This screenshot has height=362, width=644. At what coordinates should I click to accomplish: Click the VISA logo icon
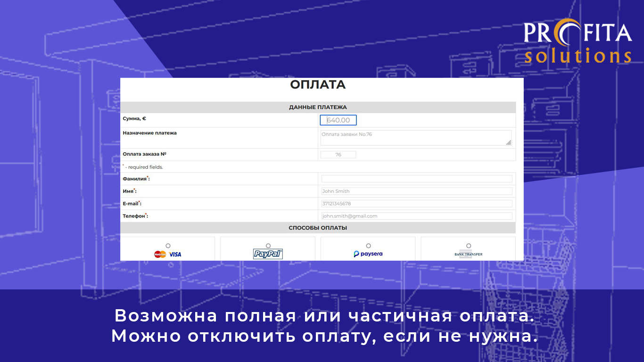(175, 255)
